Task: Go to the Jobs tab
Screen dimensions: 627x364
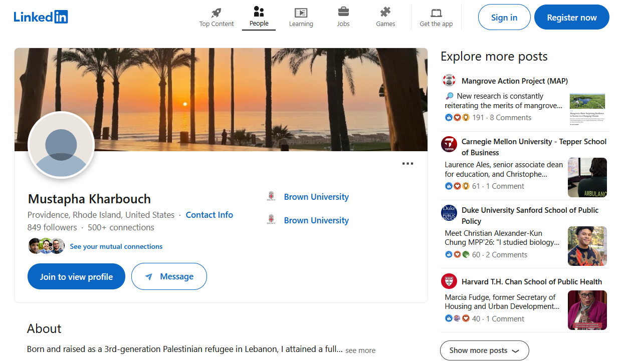Action: [x=343, y=17]
